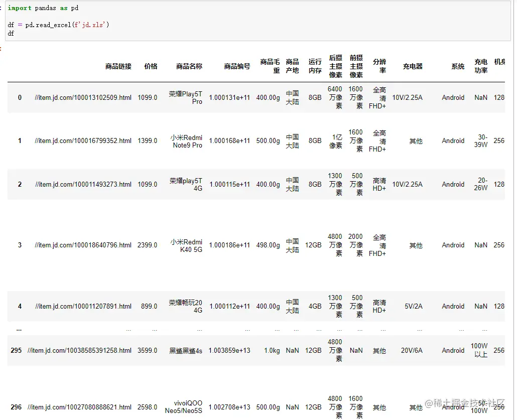Screen dimensions: 517x420
Task: Click row index 3
Action: pos(20,245)
